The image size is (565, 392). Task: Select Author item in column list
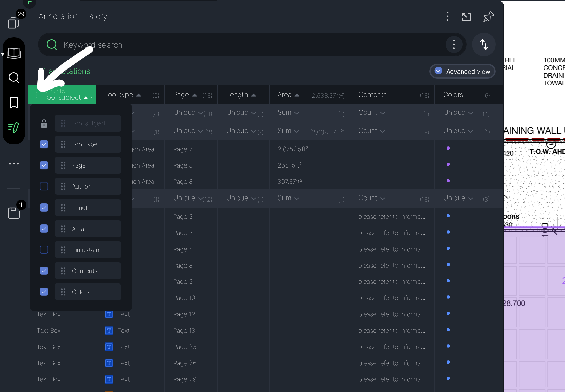click(x=88, y=187)
